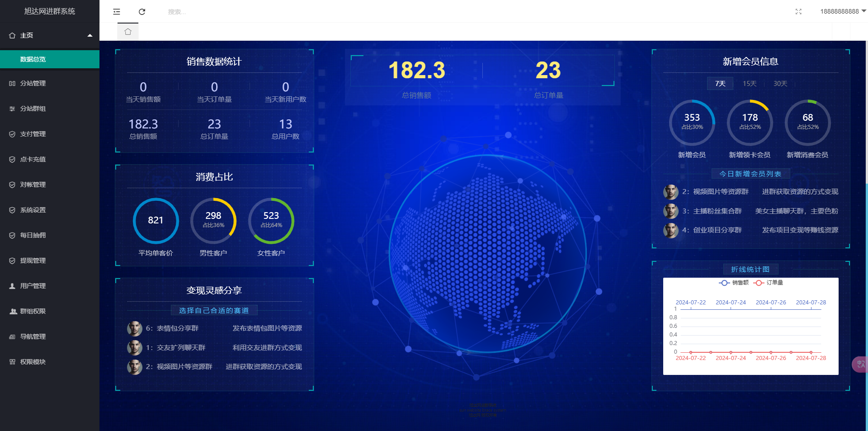Click the 权限模块 grid icon

(12, 362)
